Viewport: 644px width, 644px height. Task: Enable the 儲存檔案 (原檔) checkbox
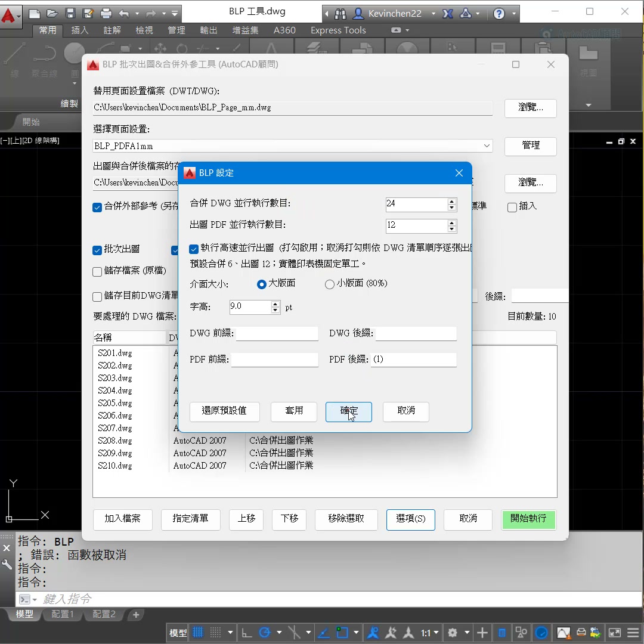click(97, 272)
